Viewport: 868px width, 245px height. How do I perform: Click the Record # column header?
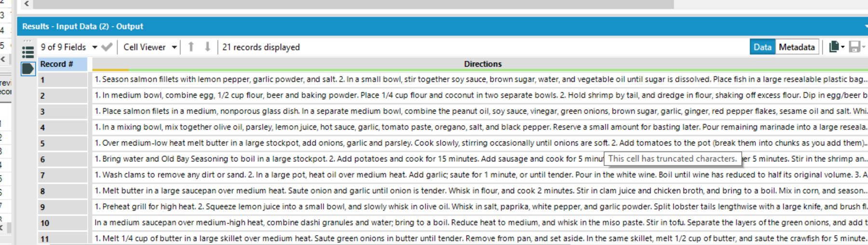coord(63,64)
